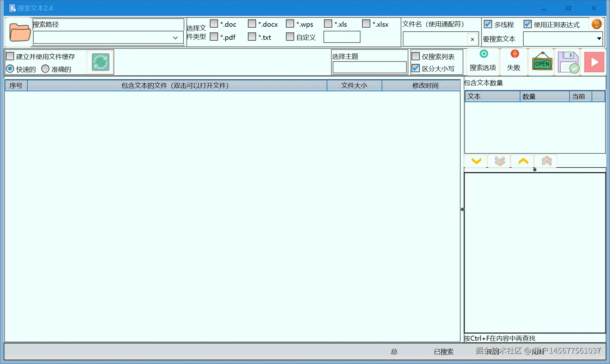The width and height of the screenshot is (610, 364).
Task: Select the 准确的 radio button
Action: 45,69
